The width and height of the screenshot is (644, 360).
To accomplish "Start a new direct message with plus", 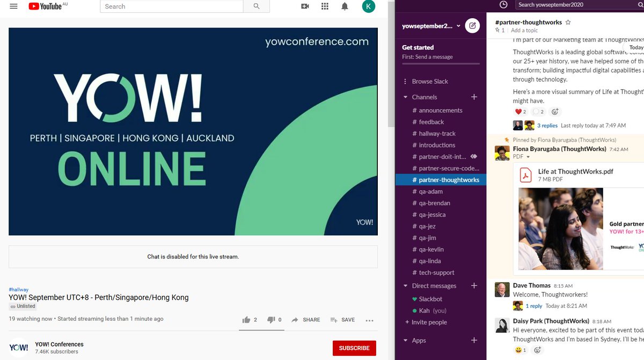I will (474, 286).
